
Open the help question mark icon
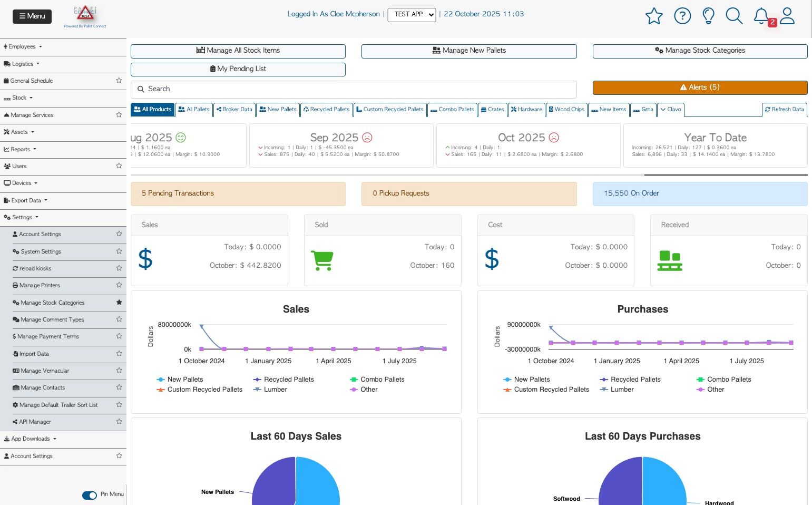[682, 16]
